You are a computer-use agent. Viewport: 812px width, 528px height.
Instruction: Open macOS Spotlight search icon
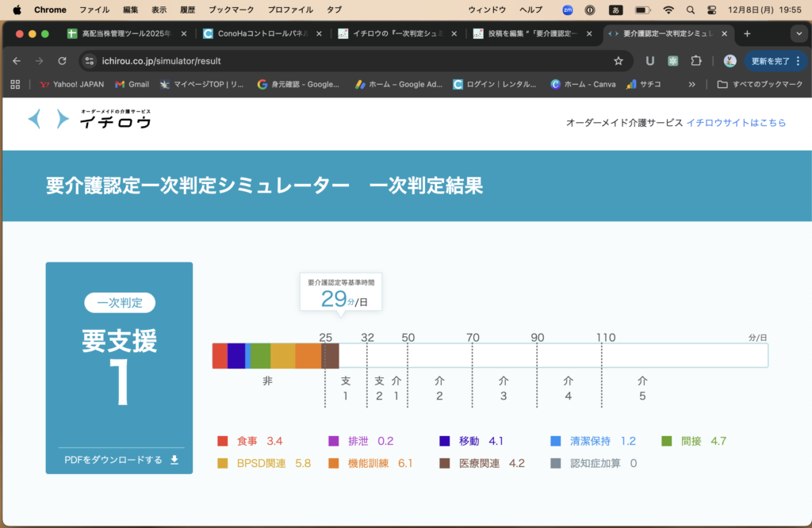[691, 10]
